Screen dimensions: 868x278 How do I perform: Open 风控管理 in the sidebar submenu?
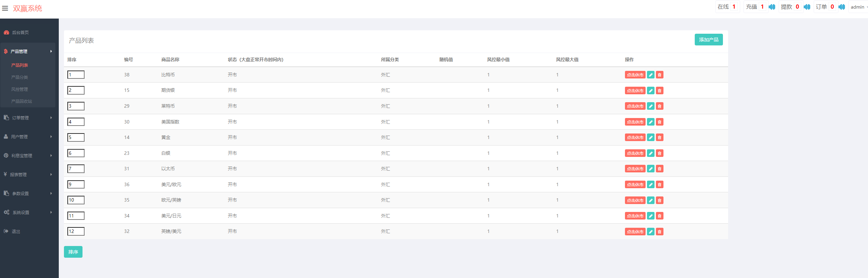(x=20, y=89)
